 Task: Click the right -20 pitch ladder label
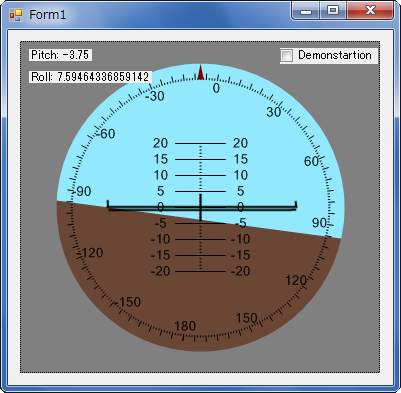(240, 271)
